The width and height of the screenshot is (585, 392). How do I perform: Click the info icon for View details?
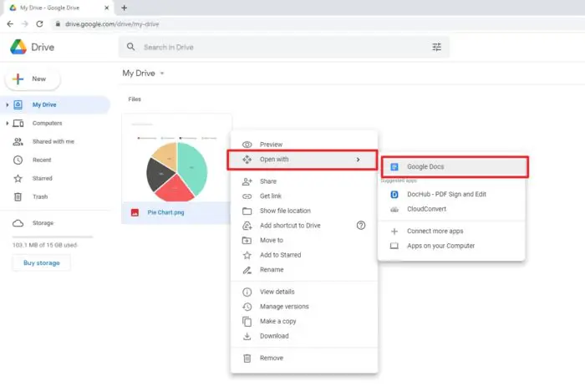[x=247, y=292]
